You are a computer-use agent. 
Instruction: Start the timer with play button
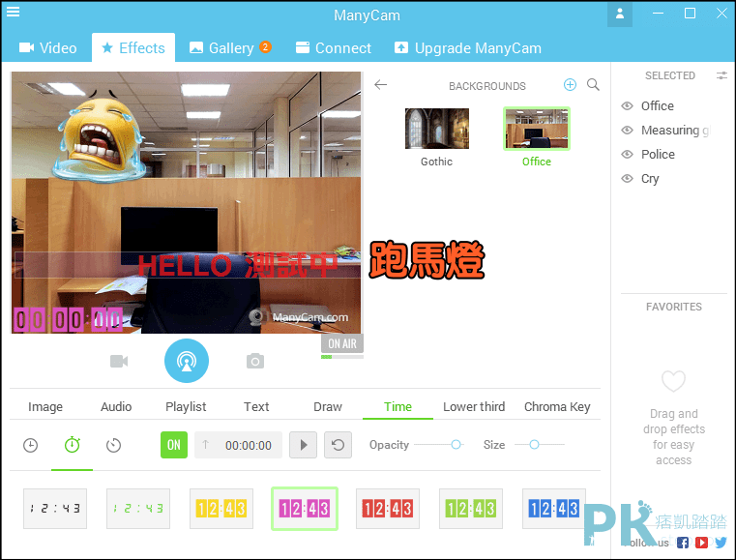(304, 445)
